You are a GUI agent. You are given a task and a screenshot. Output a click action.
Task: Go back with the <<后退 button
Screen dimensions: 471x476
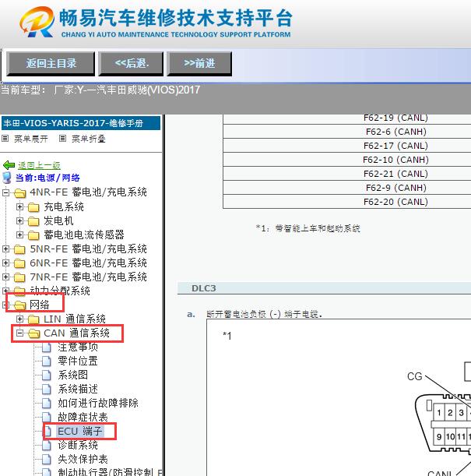point(131,63)
